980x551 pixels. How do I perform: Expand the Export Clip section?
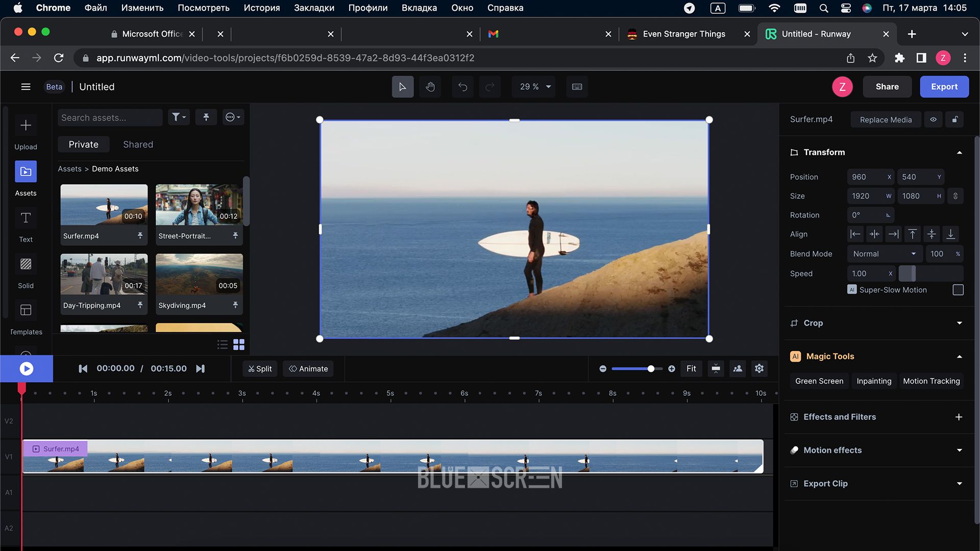(959, 484)
